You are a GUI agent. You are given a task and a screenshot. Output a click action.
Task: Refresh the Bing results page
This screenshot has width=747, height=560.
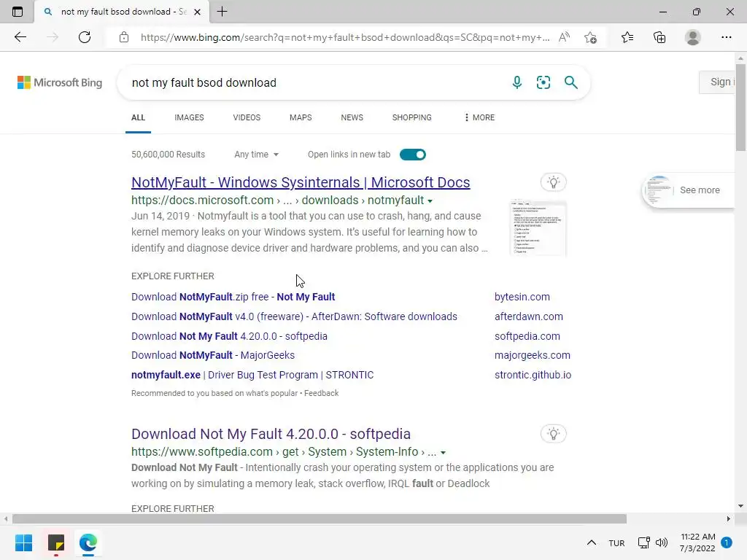coord(85,37)
